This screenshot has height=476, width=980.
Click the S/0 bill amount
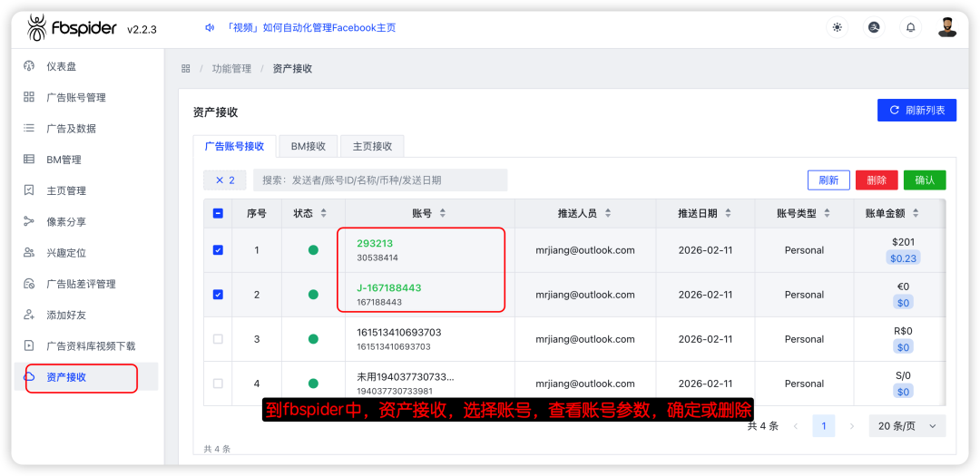903,376
